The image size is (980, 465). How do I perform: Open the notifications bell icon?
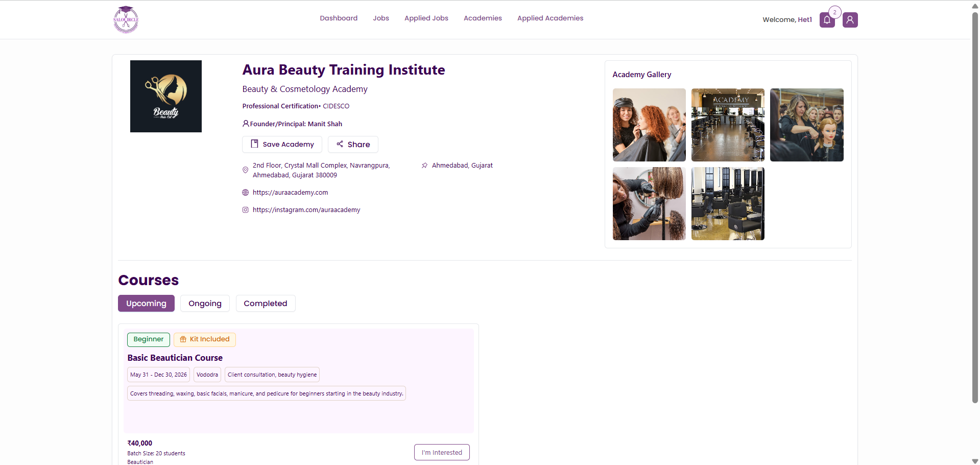pos(827,20)
